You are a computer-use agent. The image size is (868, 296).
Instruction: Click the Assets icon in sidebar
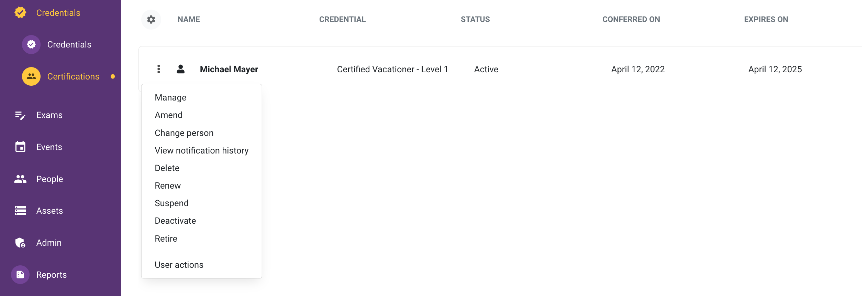pyautogui.click(x=20, y=211)
